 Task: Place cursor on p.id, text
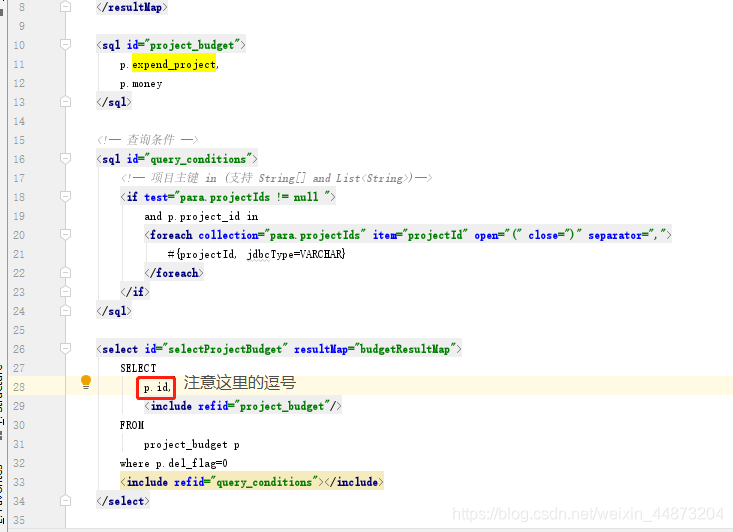pos(157,388)
